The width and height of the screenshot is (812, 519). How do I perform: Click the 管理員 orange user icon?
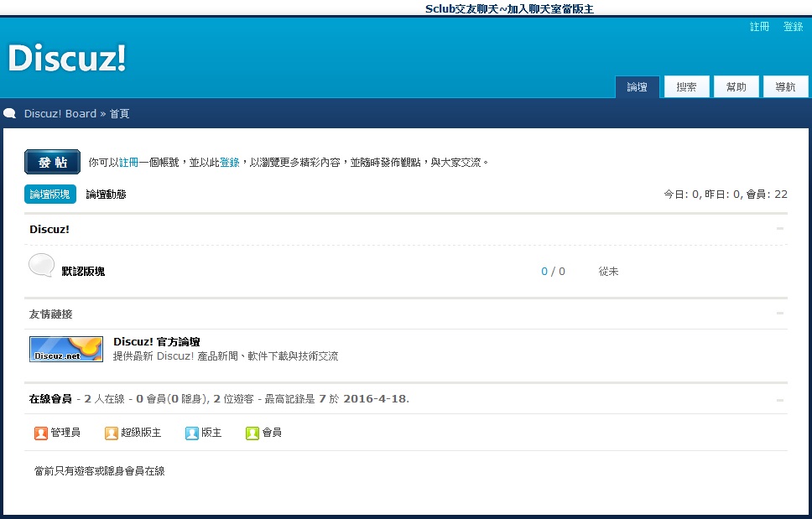click(41, 433)
